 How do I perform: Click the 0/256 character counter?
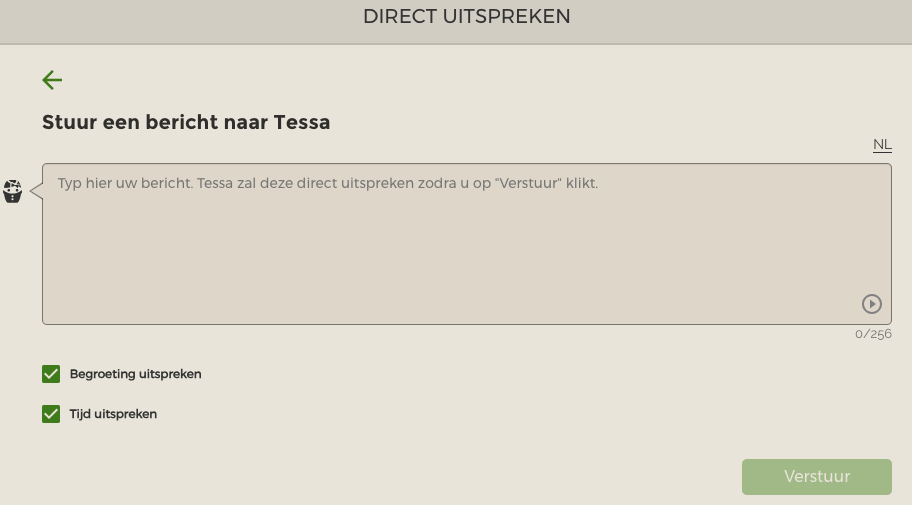(x=873, y=334)
